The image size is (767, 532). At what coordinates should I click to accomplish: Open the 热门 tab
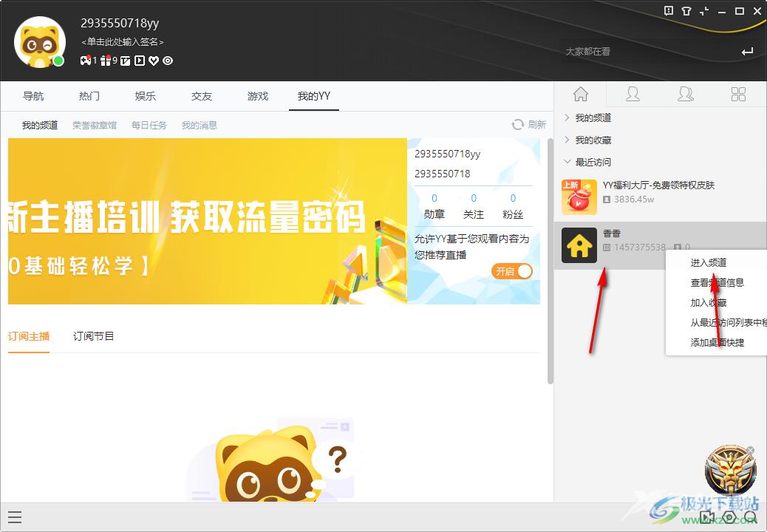tap(89, 96)
